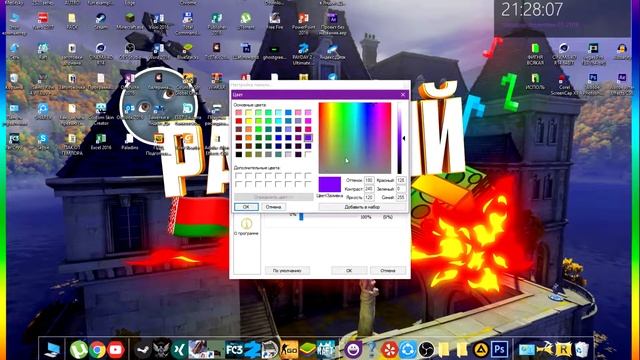Open the 'О программе' sidebar item
This screenshot has height=360, width=640.
point(246,227)
